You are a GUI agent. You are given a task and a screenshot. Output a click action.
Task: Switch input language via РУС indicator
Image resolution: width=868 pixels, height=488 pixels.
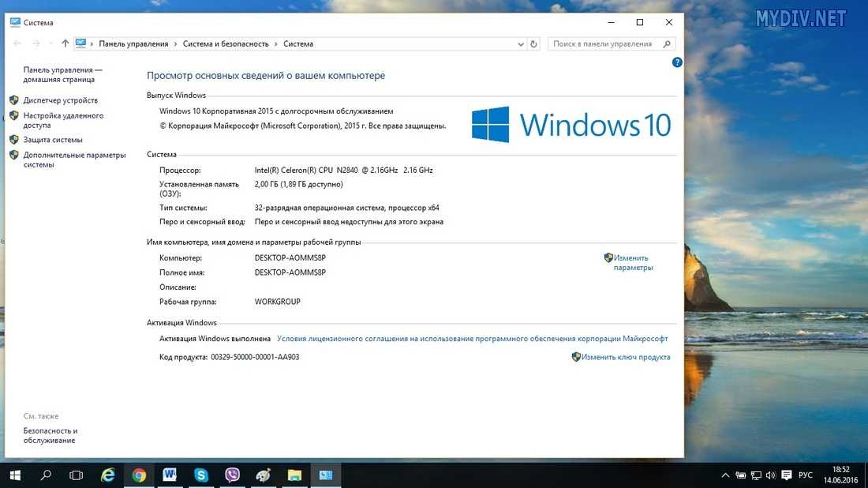(806, 475)
